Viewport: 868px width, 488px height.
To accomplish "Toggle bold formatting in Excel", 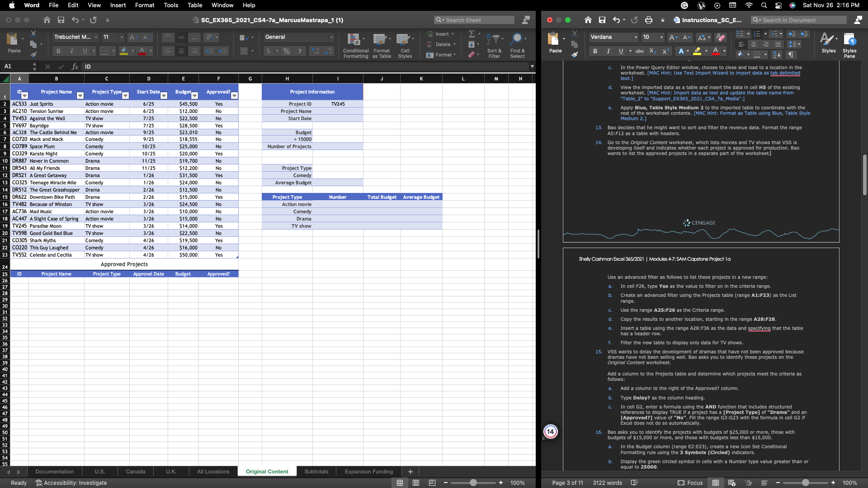I will (58, 51).
